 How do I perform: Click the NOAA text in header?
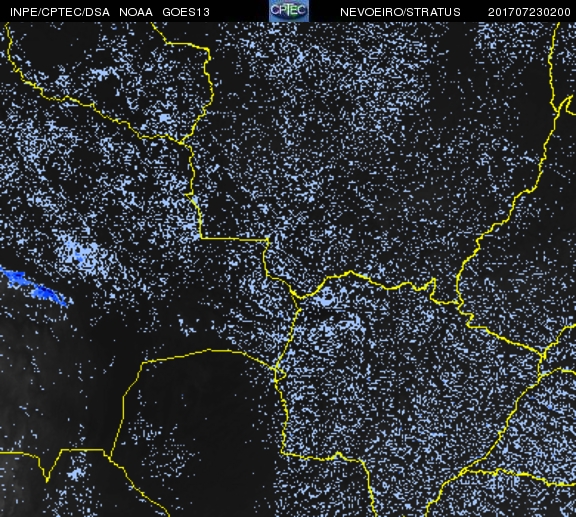click(x=136, y=12)
